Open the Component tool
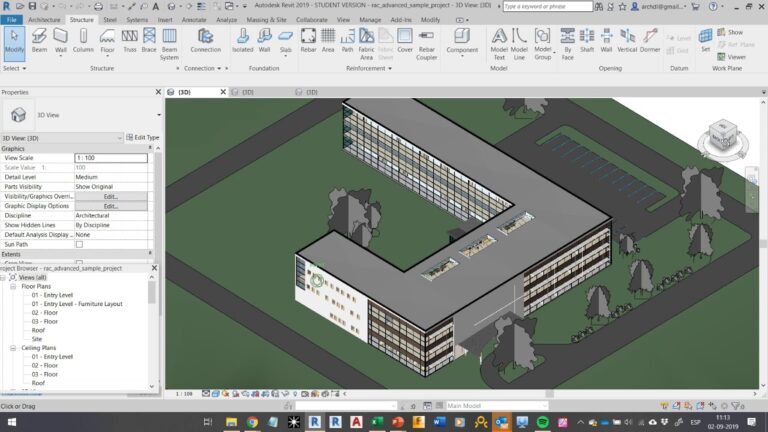 462,41
